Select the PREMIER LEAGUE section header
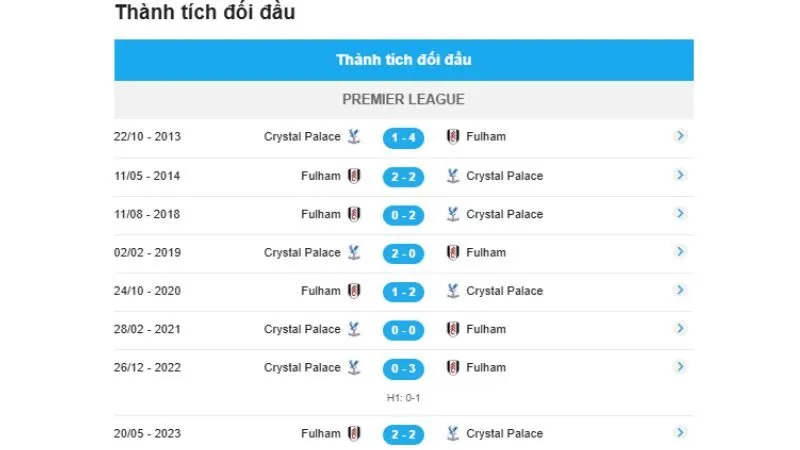 (x=404, y=100)
